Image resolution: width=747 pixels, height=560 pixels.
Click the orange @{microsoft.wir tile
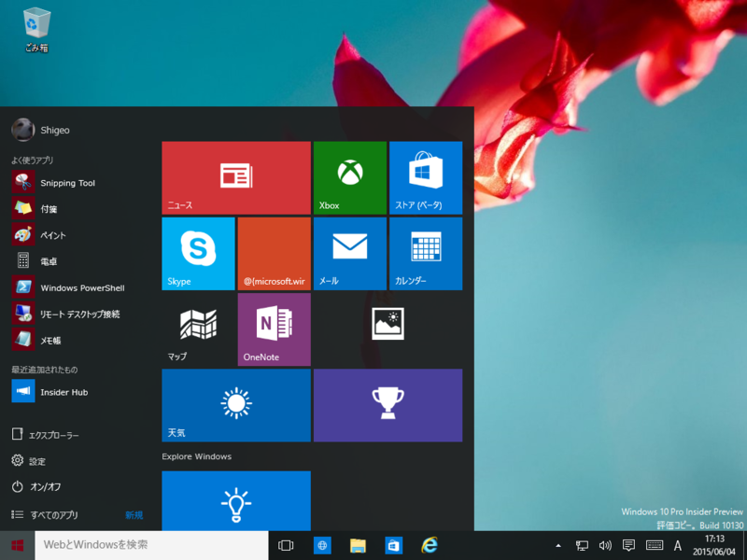tap(275, 253)
